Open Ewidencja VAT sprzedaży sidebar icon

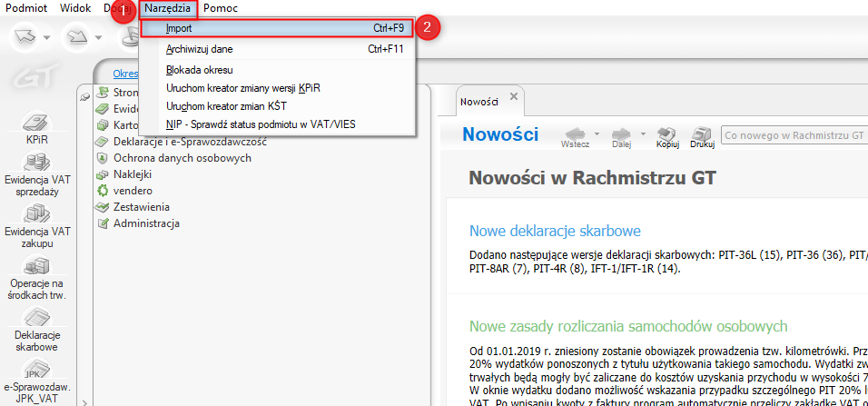pos(36,175)
